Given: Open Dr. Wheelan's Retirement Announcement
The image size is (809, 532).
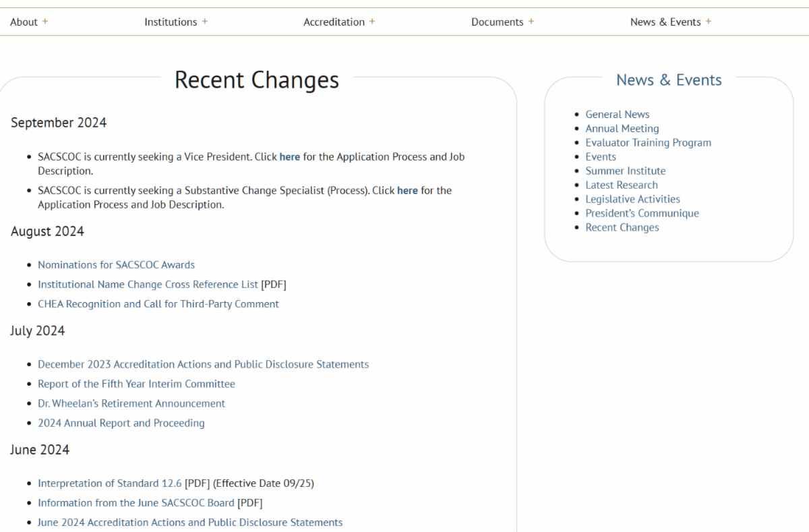Looking at the screenshot, I should [x=131, y=403].
